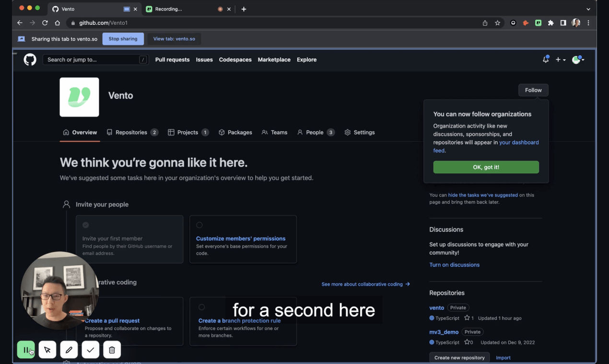Image resolution: width=609 pixels, height=364 pixels.
Task: Open the Vento extension icon in toolbar
Action: click(539, 23)
